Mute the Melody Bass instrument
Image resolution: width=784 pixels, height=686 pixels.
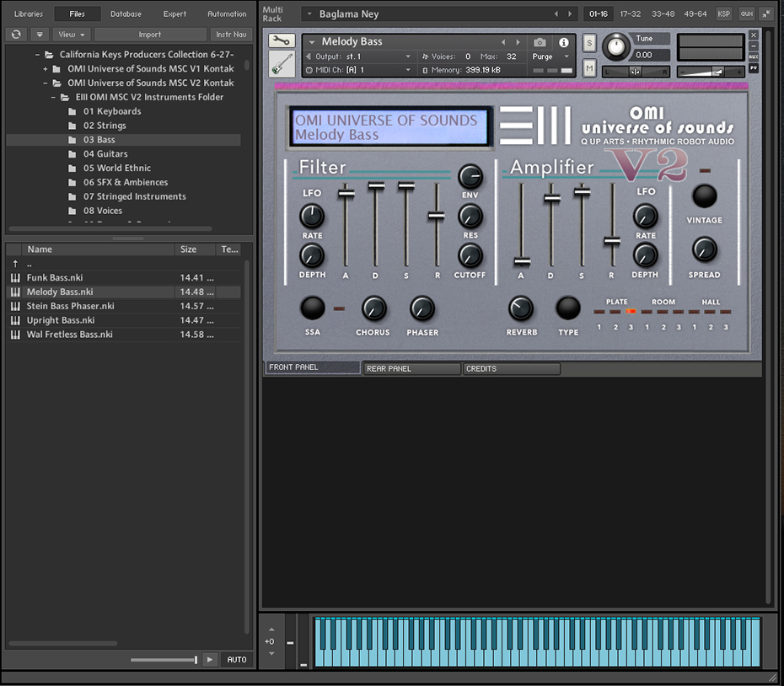(x=589, y=67)
